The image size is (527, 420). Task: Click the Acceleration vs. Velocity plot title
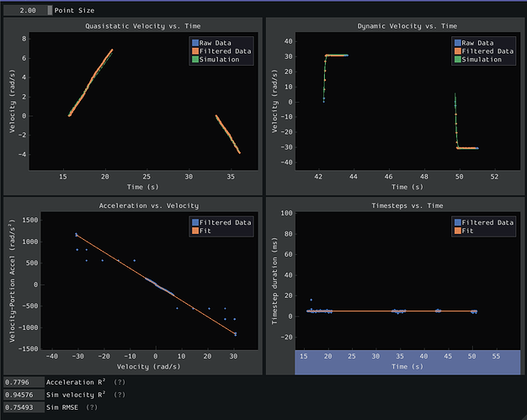(148, 205)
